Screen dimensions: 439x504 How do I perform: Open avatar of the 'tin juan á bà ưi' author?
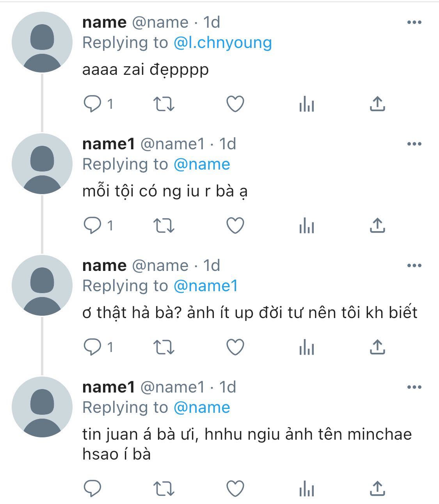(x=42, y=407)
